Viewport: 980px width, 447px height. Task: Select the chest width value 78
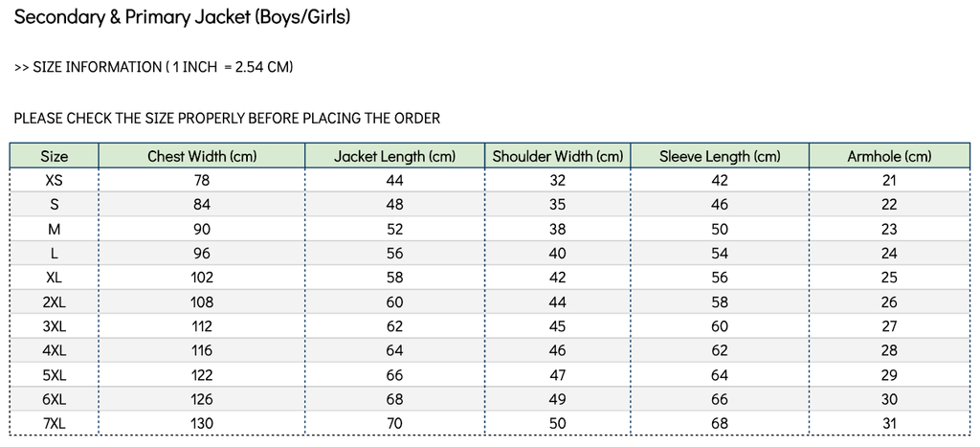[x=202, y=180]
